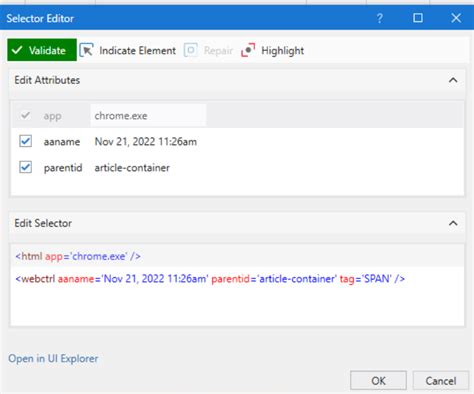Click the Highlight label in toolbar
Image resolution: width=474 pixels, height=394 pixels.
pyautogui.click(x=282, y=51)
